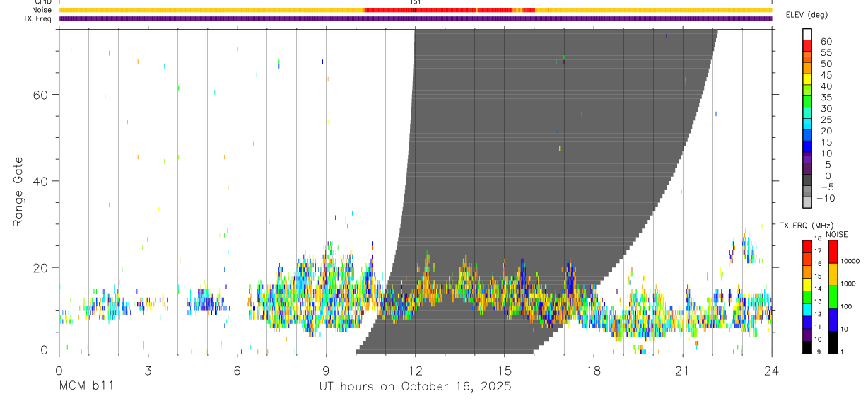Screen dimensions: 868x401
Task: Pick the white top segment of ELEV color bar
Action: point(808,35)
